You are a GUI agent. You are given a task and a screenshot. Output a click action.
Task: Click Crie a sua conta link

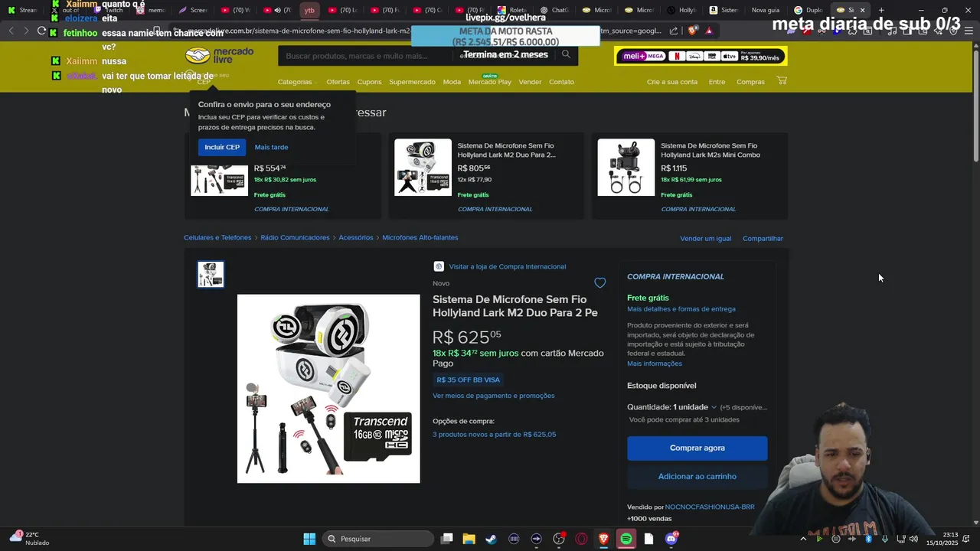coord(672,82)
